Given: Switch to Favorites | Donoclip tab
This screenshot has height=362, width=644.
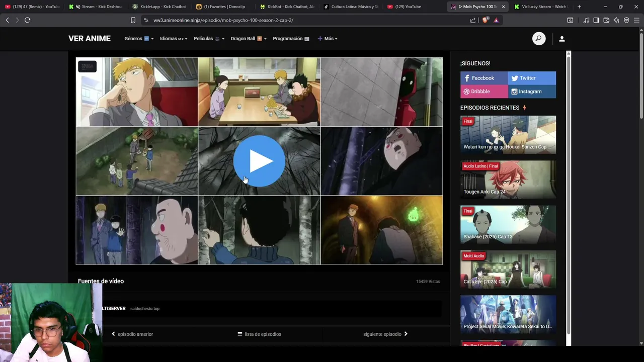Looking at the screenshot, I should point(223,7).
